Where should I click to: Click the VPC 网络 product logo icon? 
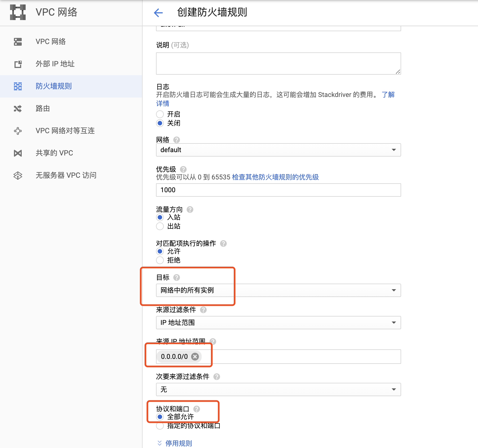pyautogui.click(x=18, y=12)
